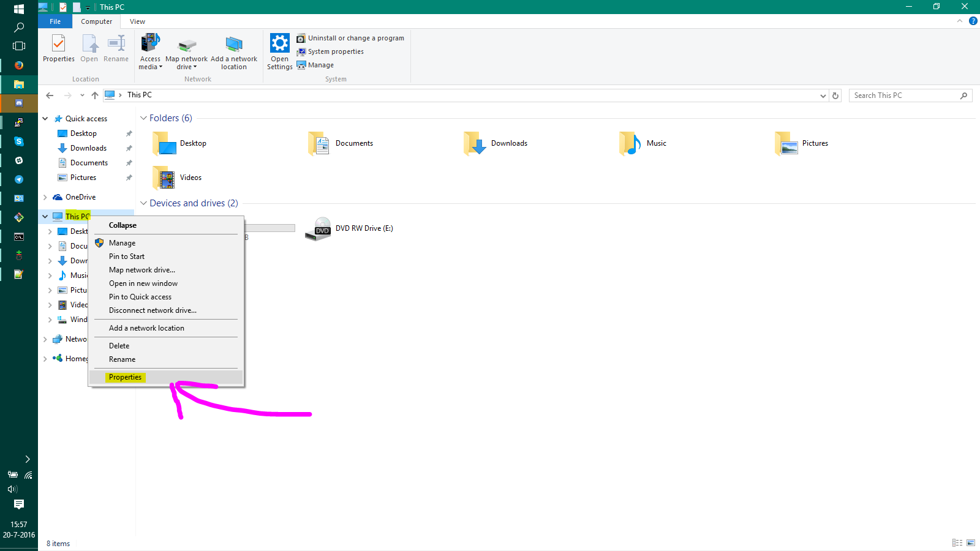Screen dimensions: 980x551
Task: Click Uninstall or change a program
Action: [350, 38]
